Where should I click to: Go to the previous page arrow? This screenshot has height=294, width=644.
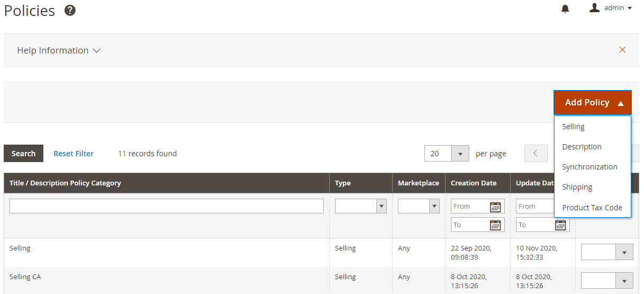coord(536,154)
